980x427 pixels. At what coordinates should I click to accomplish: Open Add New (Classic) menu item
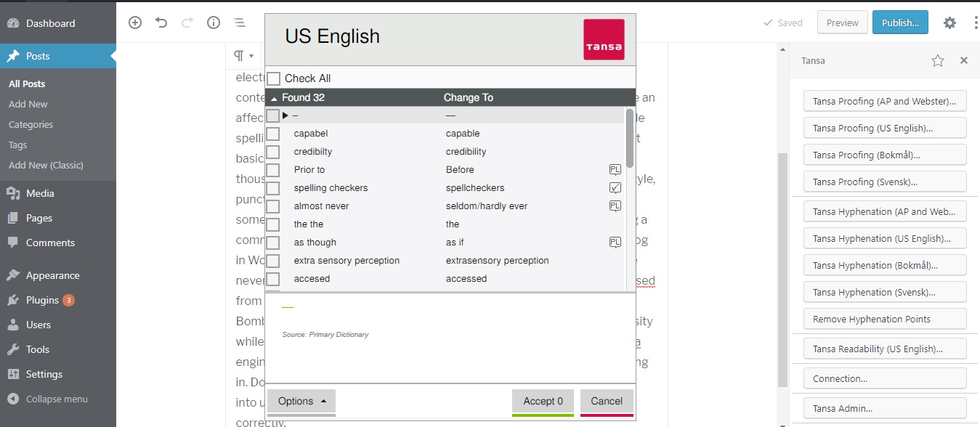pyautogui.click(x=46, y=165)
